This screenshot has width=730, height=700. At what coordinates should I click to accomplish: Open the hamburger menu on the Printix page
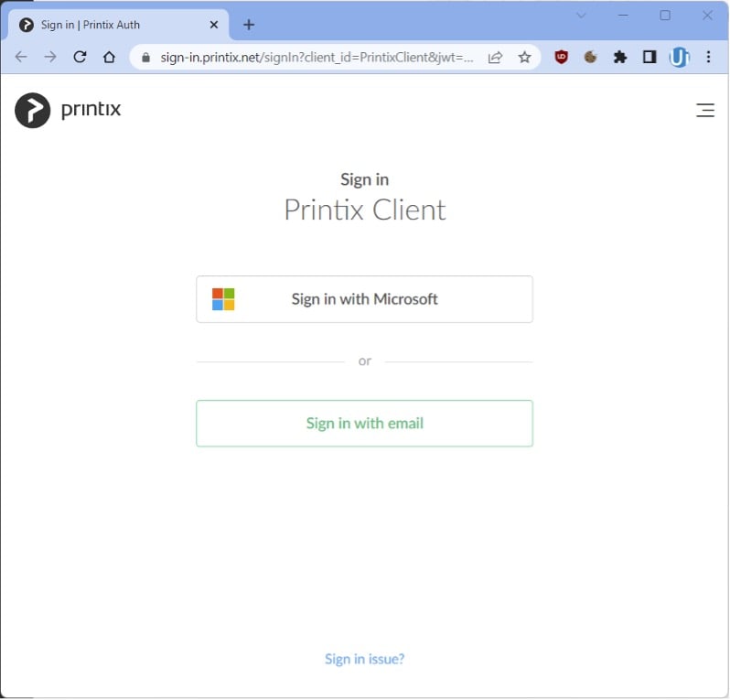click(x=704, y=111)
